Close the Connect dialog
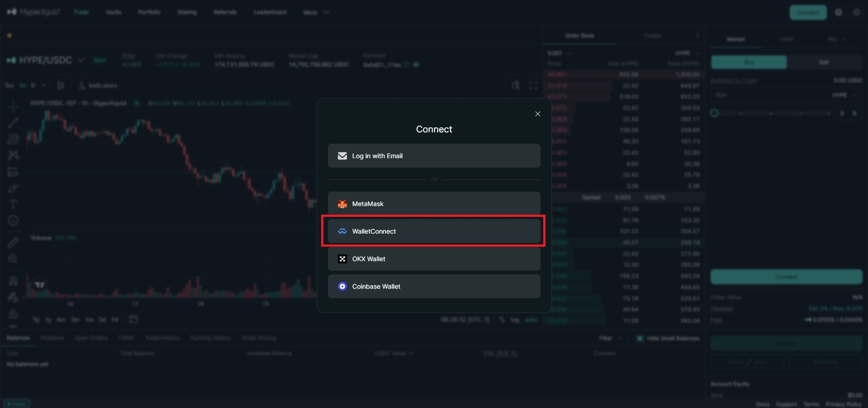Viewport: 868px width, 408px height. 537,114
